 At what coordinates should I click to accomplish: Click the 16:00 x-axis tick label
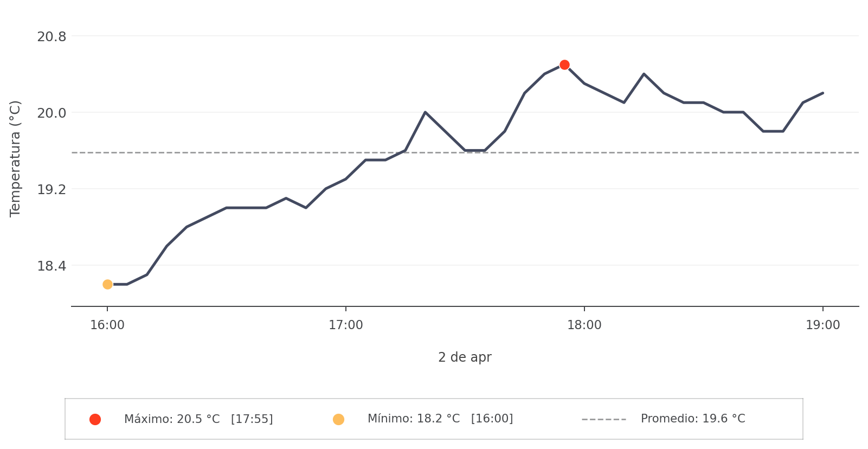[x=107, y=325]
